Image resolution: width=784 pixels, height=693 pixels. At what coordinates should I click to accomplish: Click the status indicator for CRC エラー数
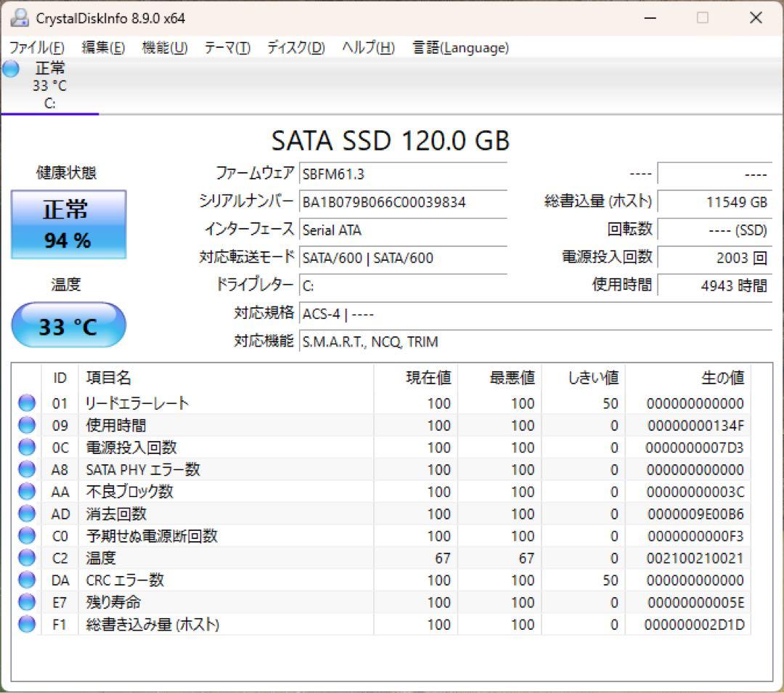[26, 580]
